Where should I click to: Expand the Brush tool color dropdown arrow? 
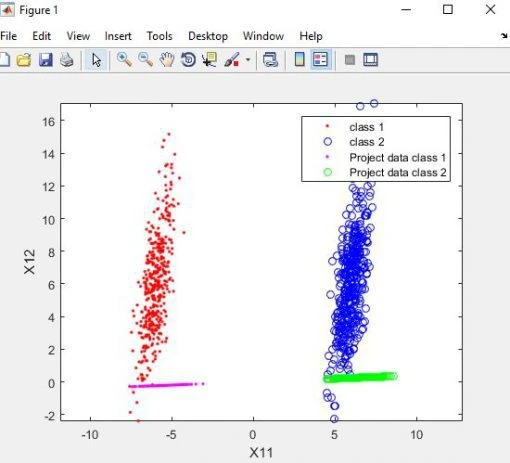tap(248, 60)
